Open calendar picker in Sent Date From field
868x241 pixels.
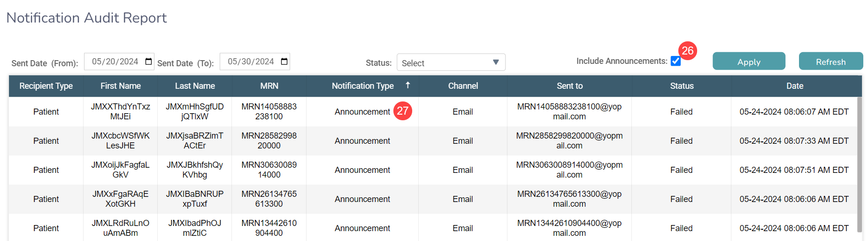pos(148,62)
